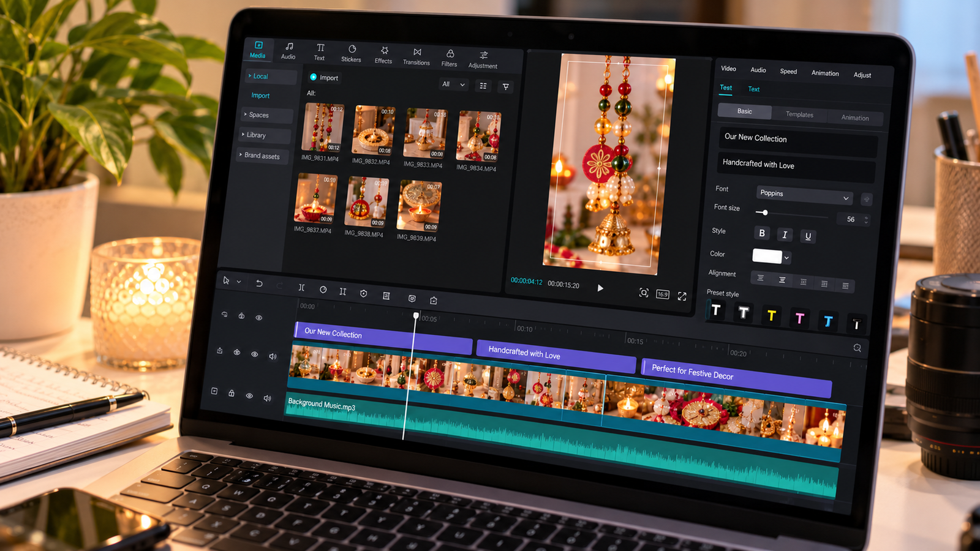Switch to the Adjust tab
The width and height of the screenshot is (980, 551).
tap(862, 75)
